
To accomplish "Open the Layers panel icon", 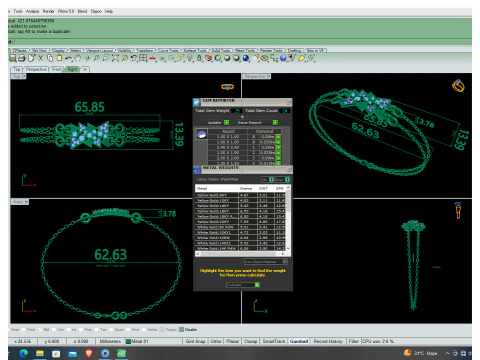I will coord(208,58).
